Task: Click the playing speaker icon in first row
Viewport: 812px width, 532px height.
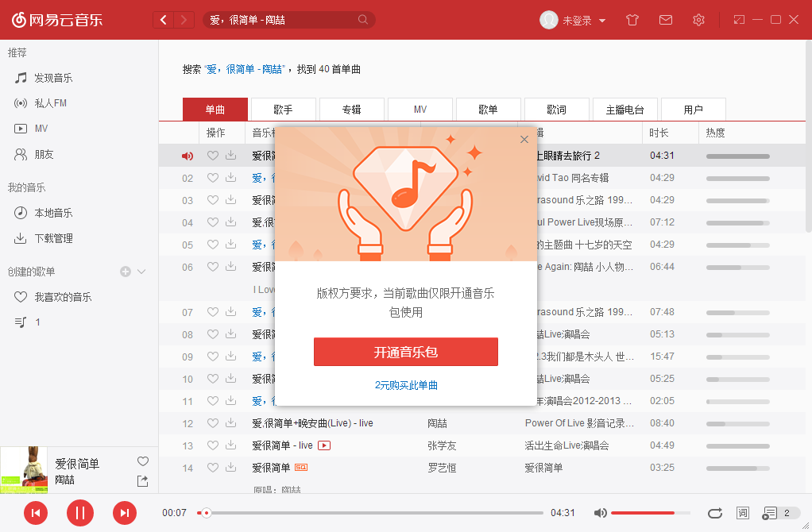Action: pos(188,156)
